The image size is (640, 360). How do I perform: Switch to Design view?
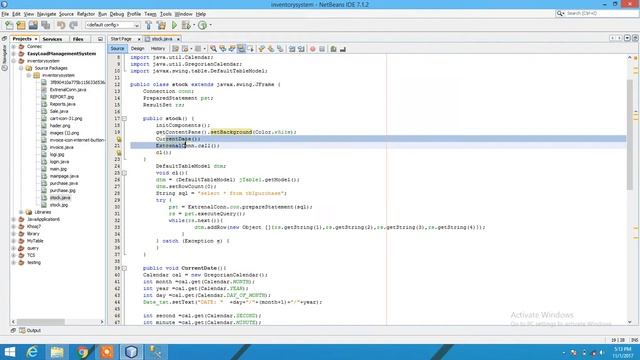coord(138,49)
